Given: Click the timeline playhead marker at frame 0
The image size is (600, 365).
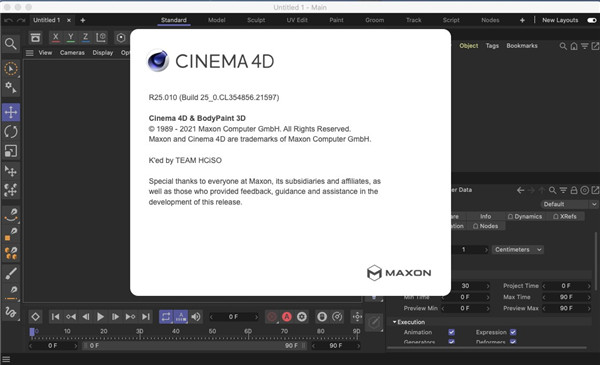Looking at the screenshot, I should pyautogui.click(x=32, y=332).
